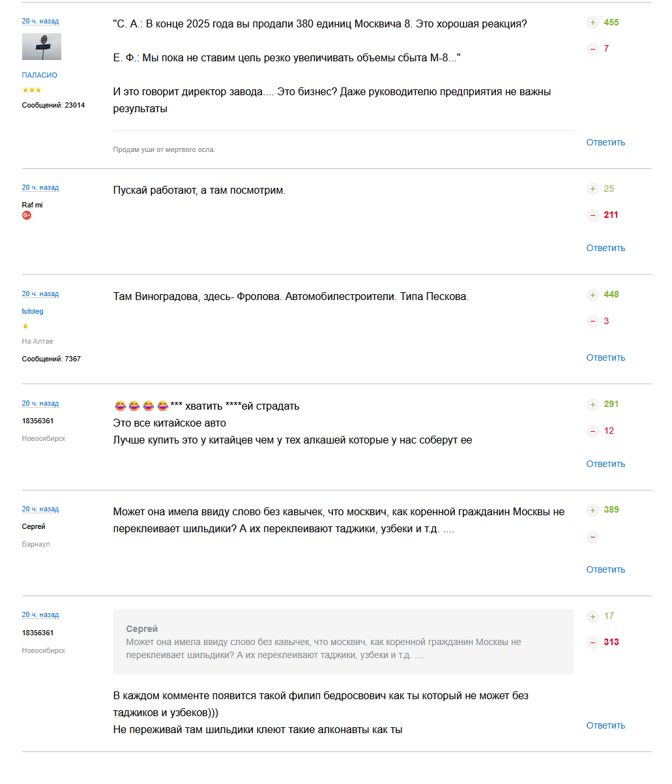
Task: Click the quoted Сергей comment block
Action: (x=343, y=642)
